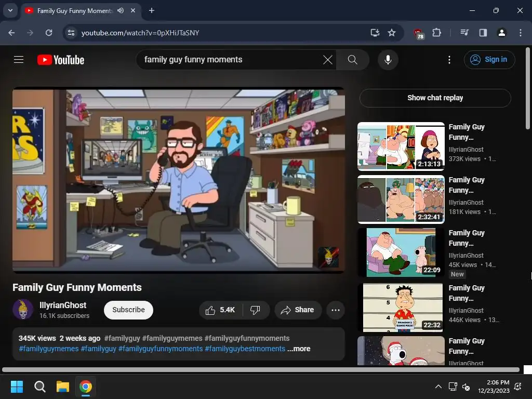532x399 pixels.
Task: Click the Sign in button
Action: coord(489,60)
